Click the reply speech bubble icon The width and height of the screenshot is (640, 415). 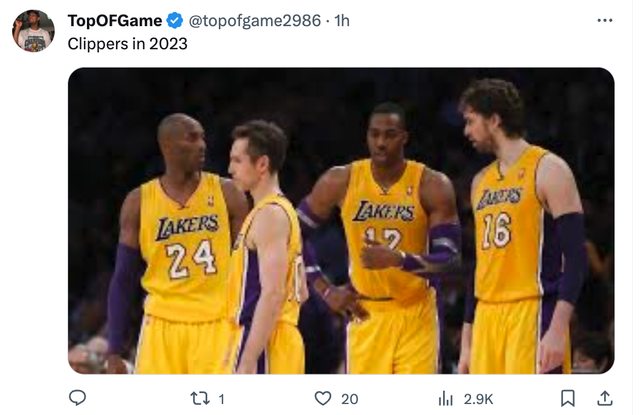tap(77, 398)
